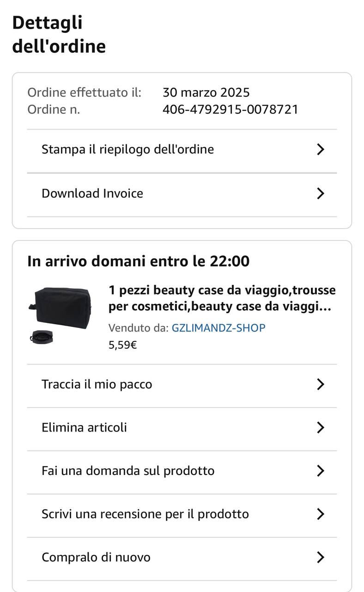This screenshot has height=592, width=364.
Task: Choose Elimina articoli from the list
Action: click(x=84, y=427)
